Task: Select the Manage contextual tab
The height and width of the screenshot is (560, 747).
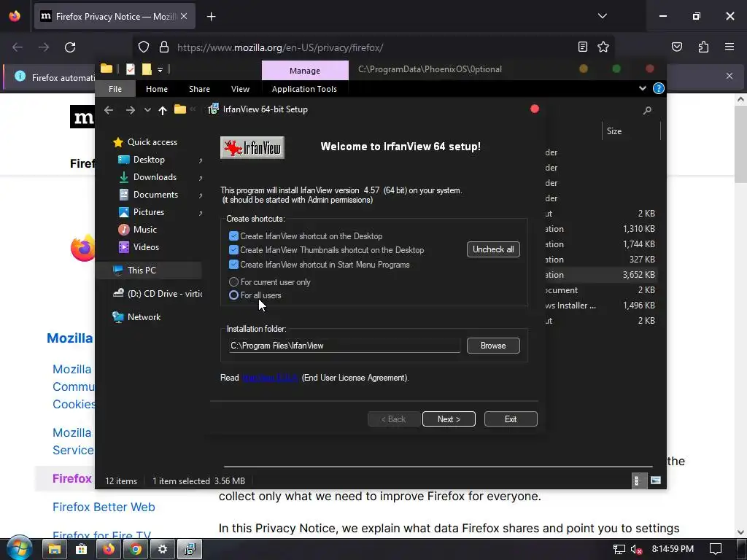Action: [305, 71]
